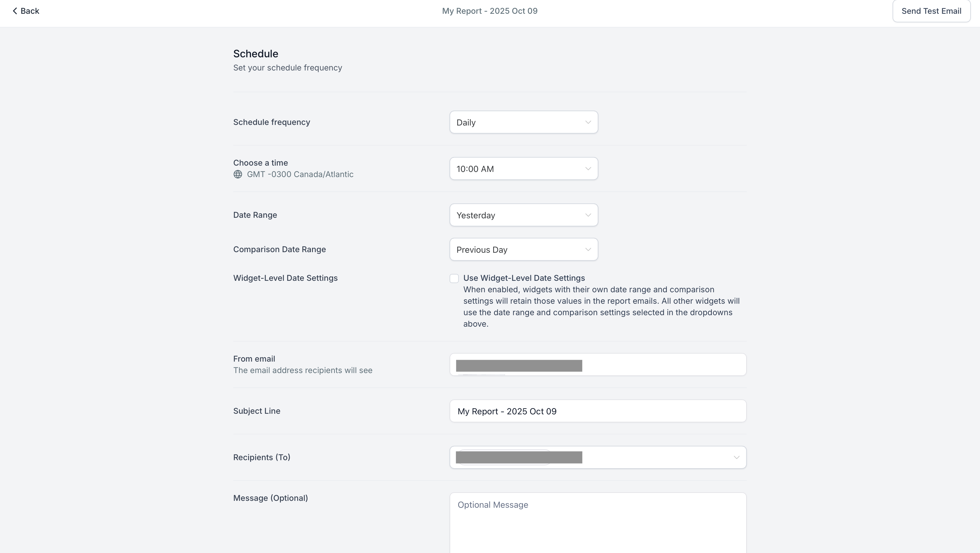Click the Use Widget-Level Date Settings label
Screen dimensions: 980x553
(x=524, y=278)
